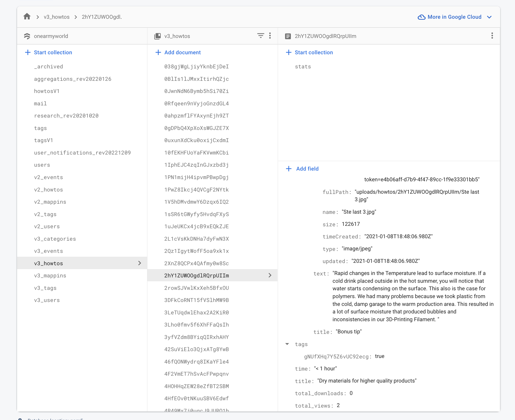
Task: Select document 3DFkCoRNT15fVSlhMW9B
Action: coord(196,300)
